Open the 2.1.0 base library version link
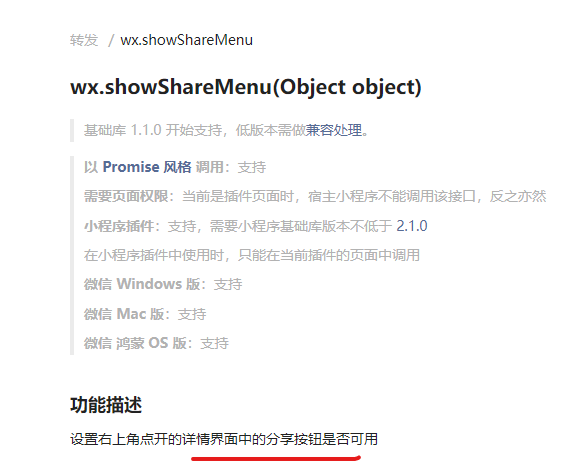The height and width of the screenshot is (467, 580). coord(412,226)
